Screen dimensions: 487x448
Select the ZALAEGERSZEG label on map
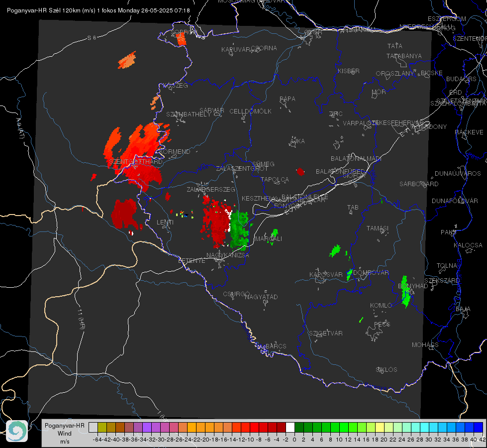point(211,189)
